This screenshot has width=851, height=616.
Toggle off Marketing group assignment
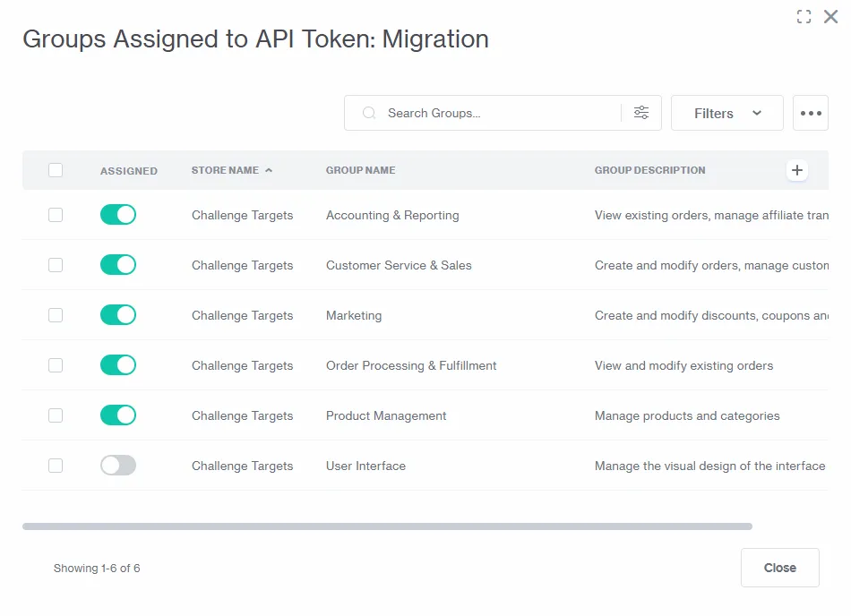[x=117, y=315]
